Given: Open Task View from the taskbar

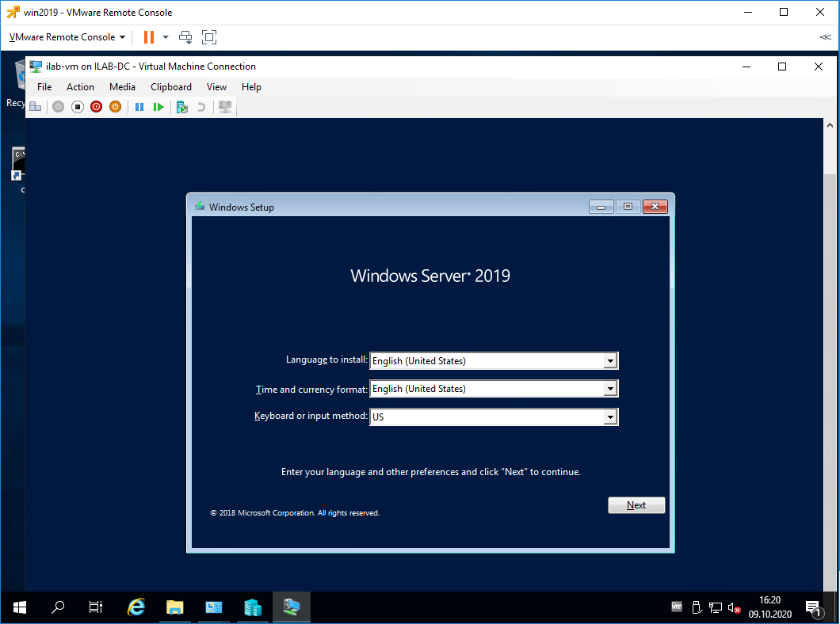Looking at the screenshot, I should click(x=96, y=607).
